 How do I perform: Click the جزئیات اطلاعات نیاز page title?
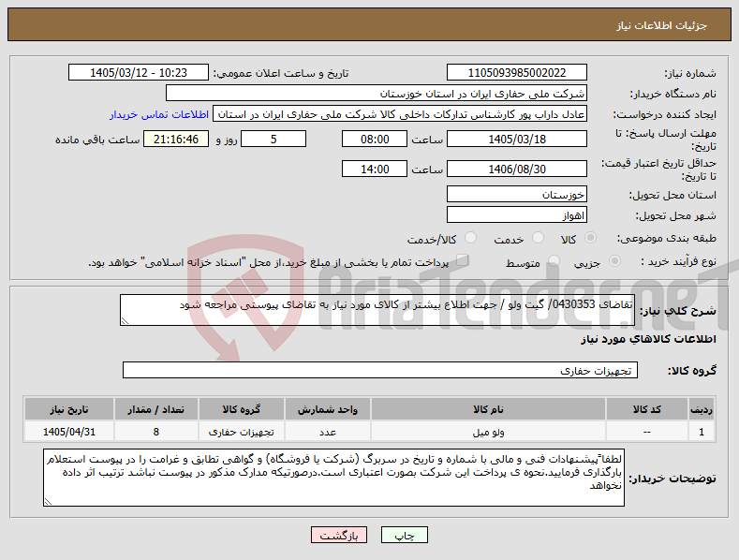[661, 25]
